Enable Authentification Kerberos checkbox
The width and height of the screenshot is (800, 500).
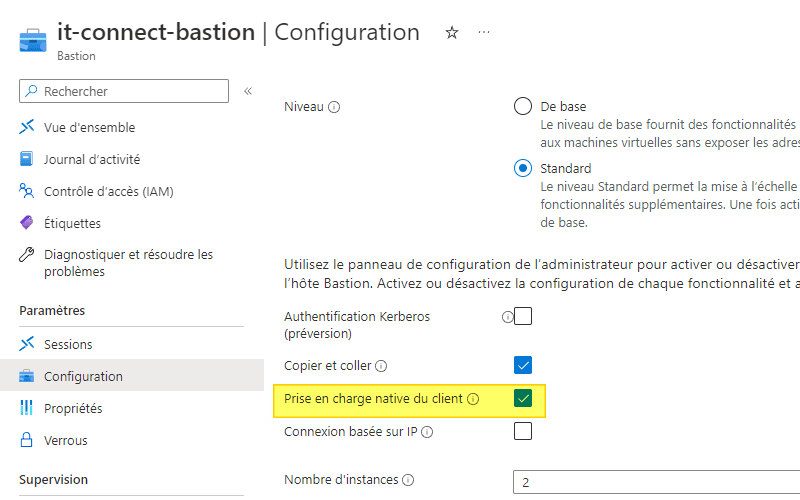[x=523, y=317]
